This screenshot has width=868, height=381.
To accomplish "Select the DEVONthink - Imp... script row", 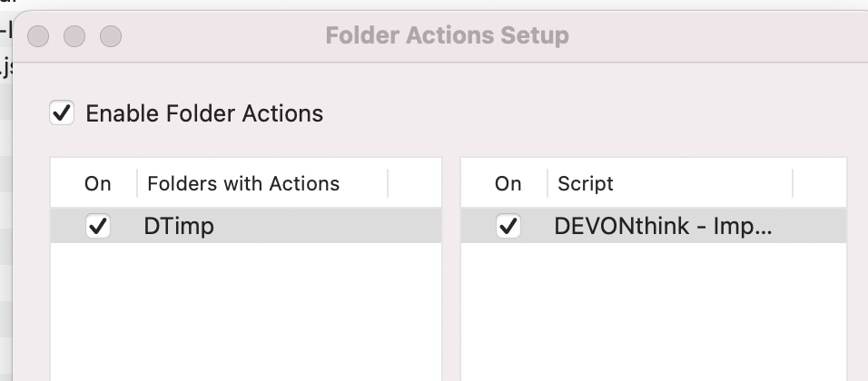I will point(653,226).
